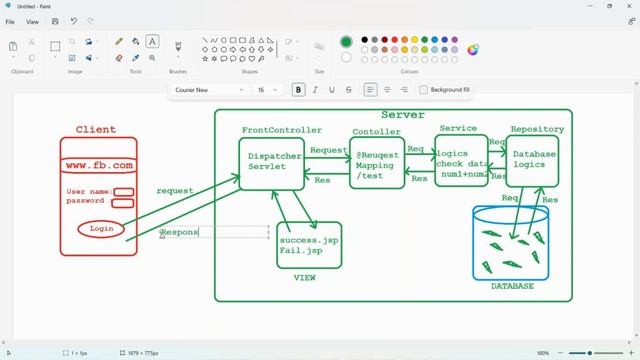Click the zoom slider handle
640x360 pixels.
coord(590,353)
